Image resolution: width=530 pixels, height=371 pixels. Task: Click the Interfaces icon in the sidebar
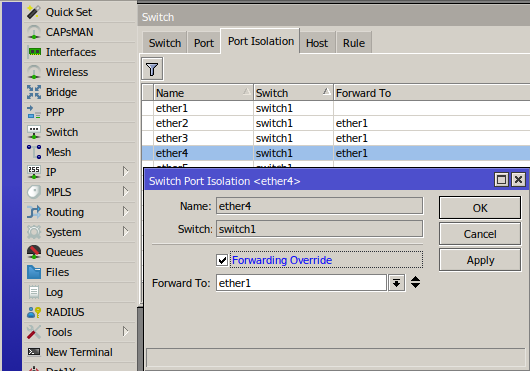34,52
